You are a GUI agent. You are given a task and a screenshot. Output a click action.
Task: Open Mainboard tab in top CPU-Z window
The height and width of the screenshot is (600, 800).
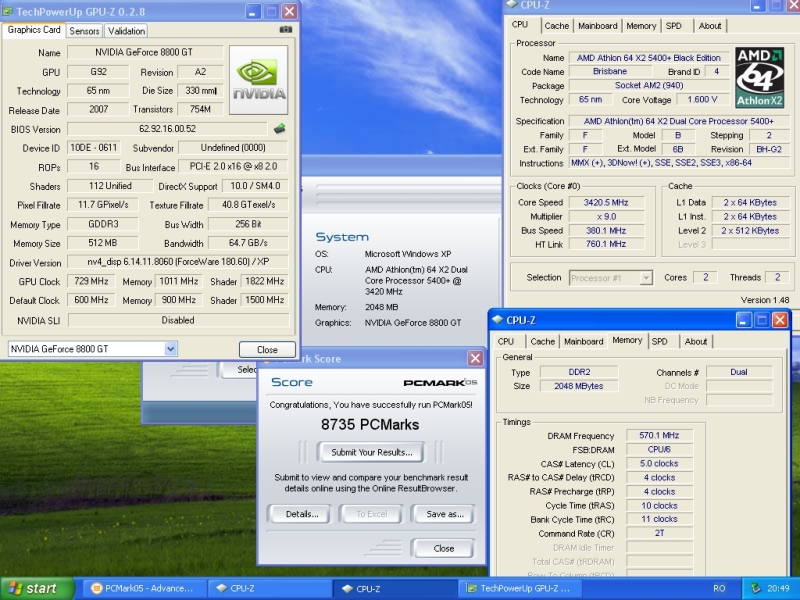(597, 26)
